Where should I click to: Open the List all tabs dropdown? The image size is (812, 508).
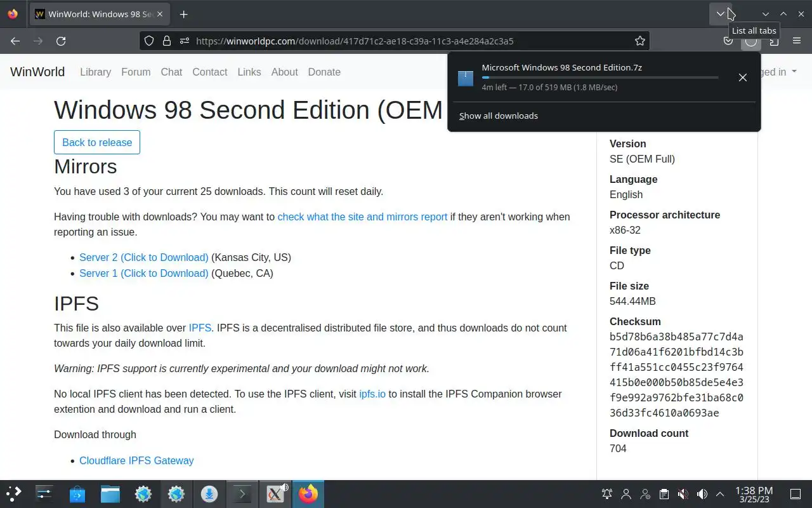coord(720,14)
